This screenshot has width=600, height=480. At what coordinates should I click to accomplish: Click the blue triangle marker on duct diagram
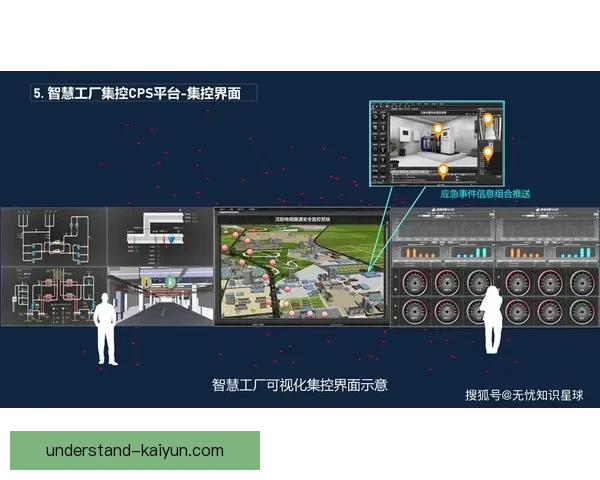pyautogui.click(x=171, y=239)
